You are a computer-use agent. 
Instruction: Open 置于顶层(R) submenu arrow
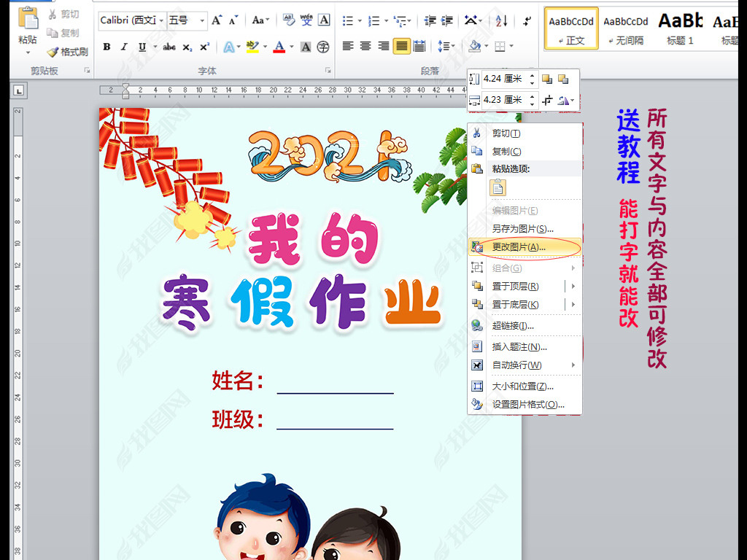click(x=573, y=286)
